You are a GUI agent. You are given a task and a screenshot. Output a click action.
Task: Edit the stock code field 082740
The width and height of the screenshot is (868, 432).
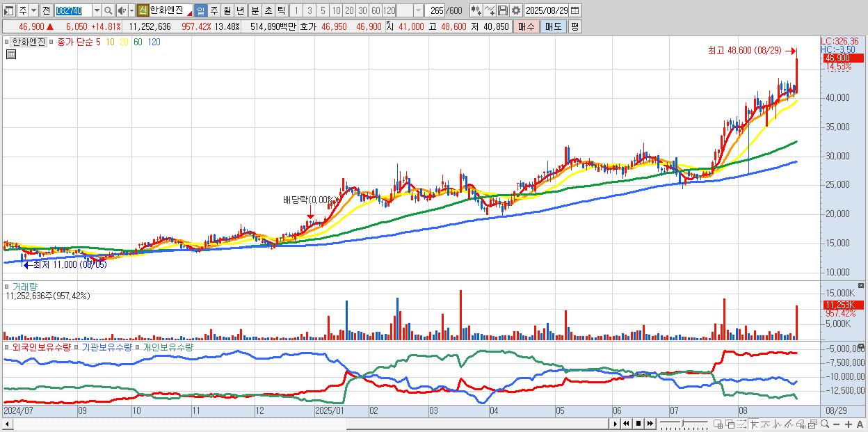point(73,10)
